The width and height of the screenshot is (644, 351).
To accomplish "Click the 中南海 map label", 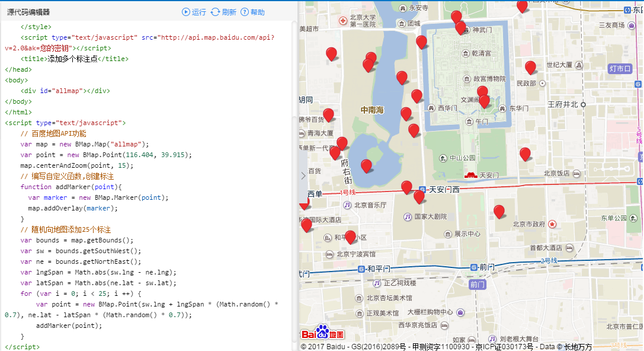I will click(372, 110).
